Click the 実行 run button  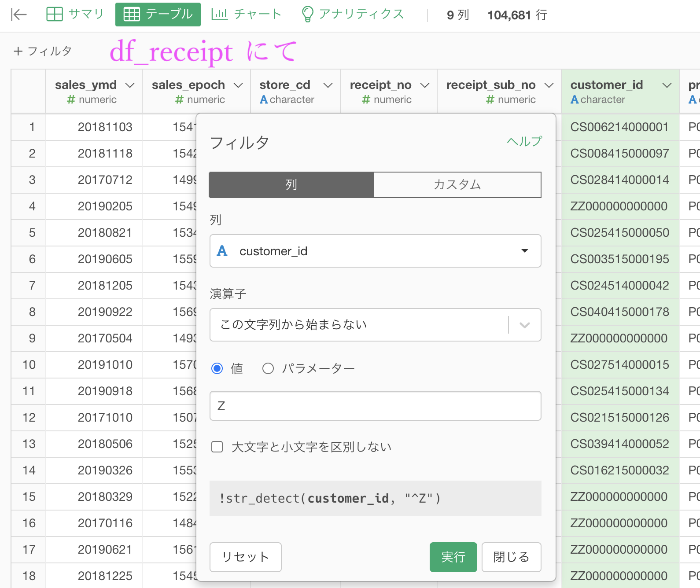click(453, 557)
